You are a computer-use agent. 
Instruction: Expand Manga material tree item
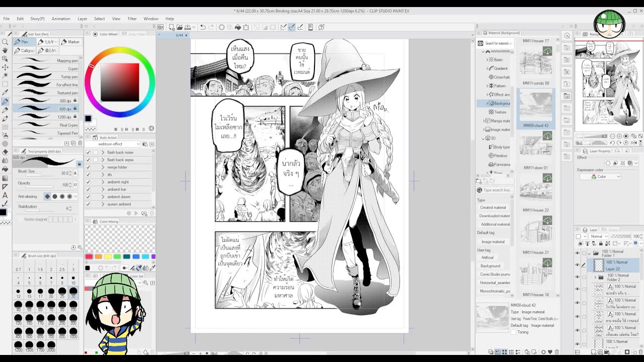[484, 121]
